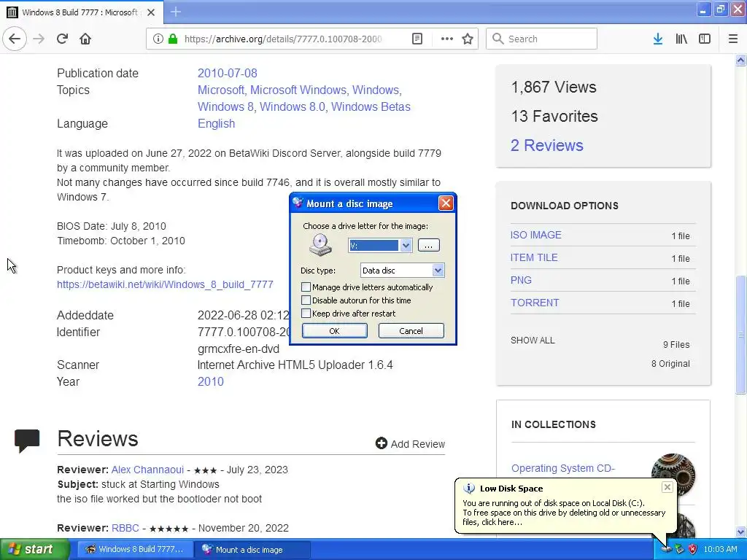This screenshot has width=747, height=560.
Task: Close the Windows 8 Build 7777 tab
Action: [151, 12]
